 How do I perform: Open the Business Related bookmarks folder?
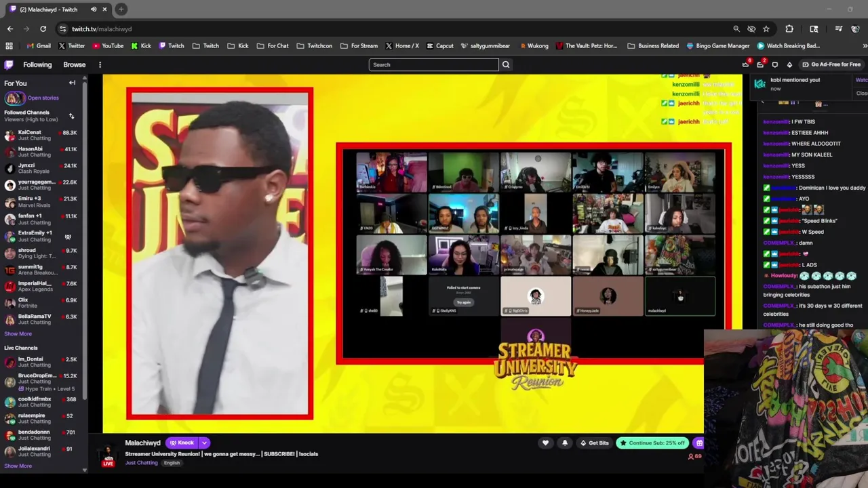(x=653, y=46)
